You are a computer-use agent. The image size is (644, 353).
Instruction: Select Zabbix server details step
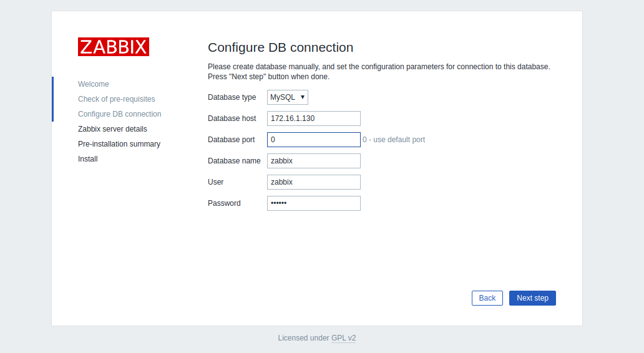point(112,129)
